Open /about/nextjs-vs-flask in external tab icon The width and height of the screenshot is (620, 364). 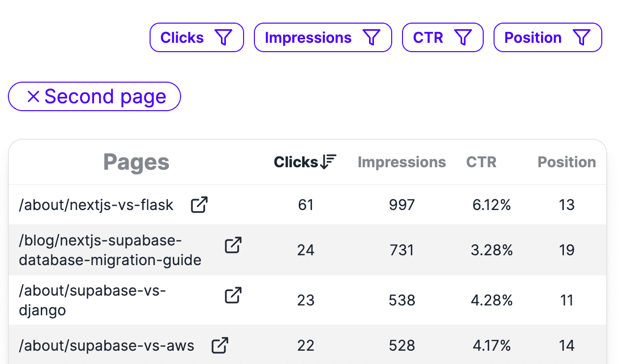[x=199, y=205]
